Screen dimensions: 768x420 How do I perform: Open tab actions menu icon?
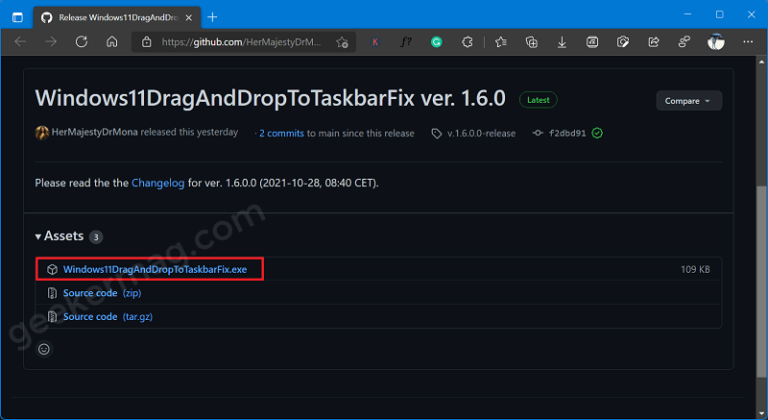click(17, 16)
